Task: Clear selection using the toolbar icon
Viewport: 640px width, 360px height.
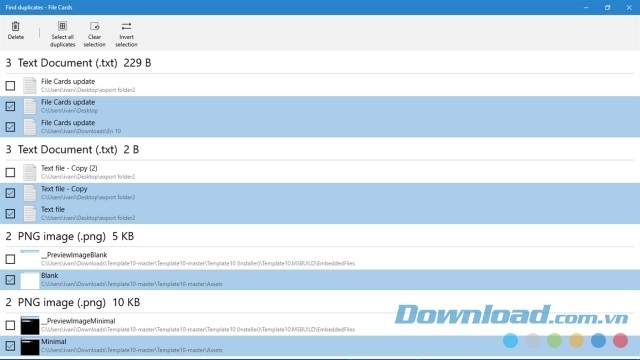Action: point(95,27)
